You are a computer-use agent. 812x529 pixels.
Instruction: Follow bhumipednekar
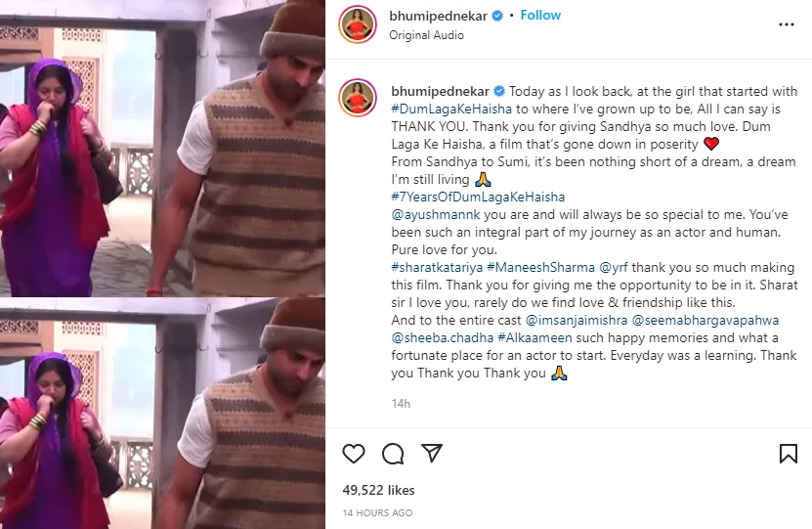(x=540, y=16)
